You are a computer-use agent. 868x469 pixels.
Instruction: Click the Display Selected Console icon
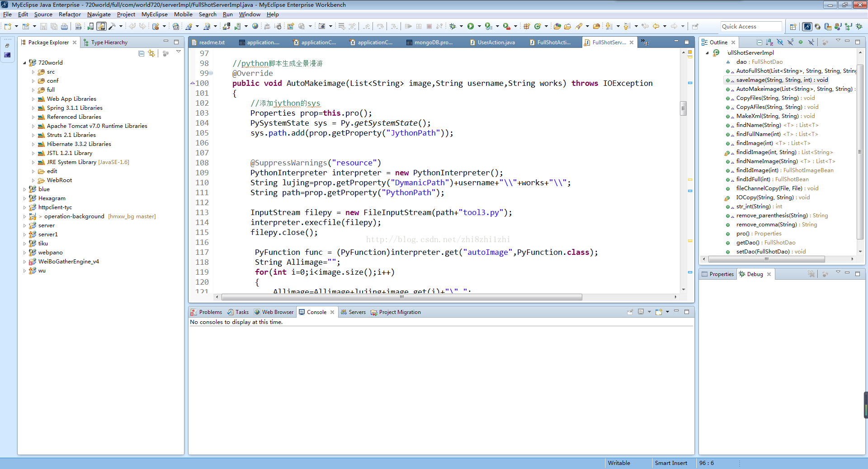pos(641,312)
